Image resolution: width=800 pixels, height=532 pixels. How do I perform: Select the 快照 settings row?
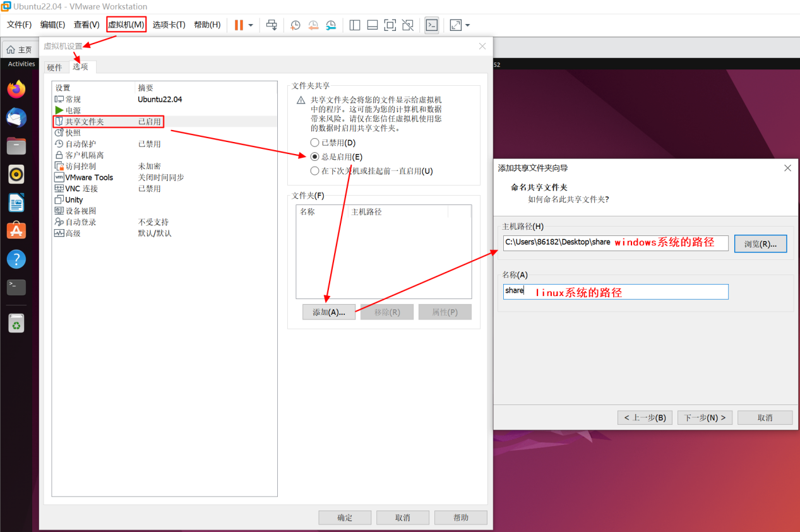click(x=165, y=133)
